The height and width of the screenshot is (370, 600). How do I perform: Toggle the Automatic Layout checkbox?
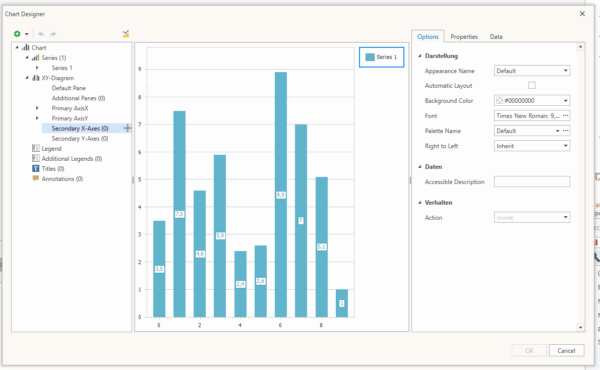tap(532, 85)
